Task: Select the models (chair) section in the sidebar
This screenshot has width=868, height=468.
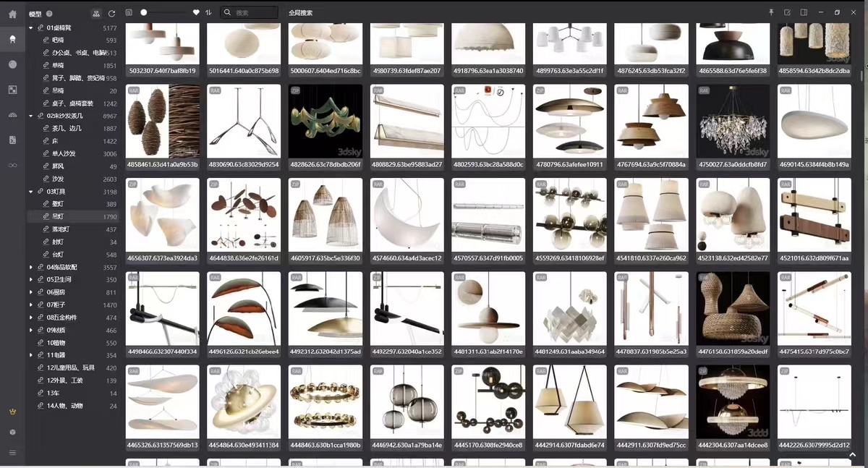Action: [12, 39]
